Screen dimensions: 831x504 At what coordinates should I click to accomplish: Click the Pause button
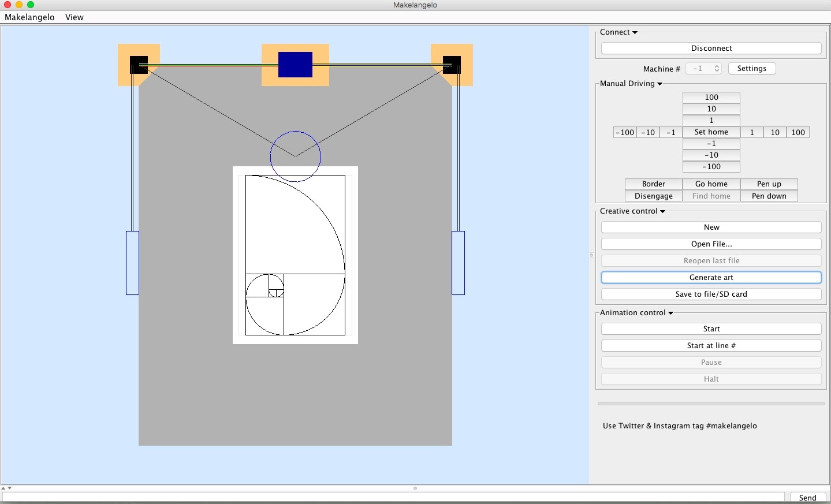pos(711,363)
